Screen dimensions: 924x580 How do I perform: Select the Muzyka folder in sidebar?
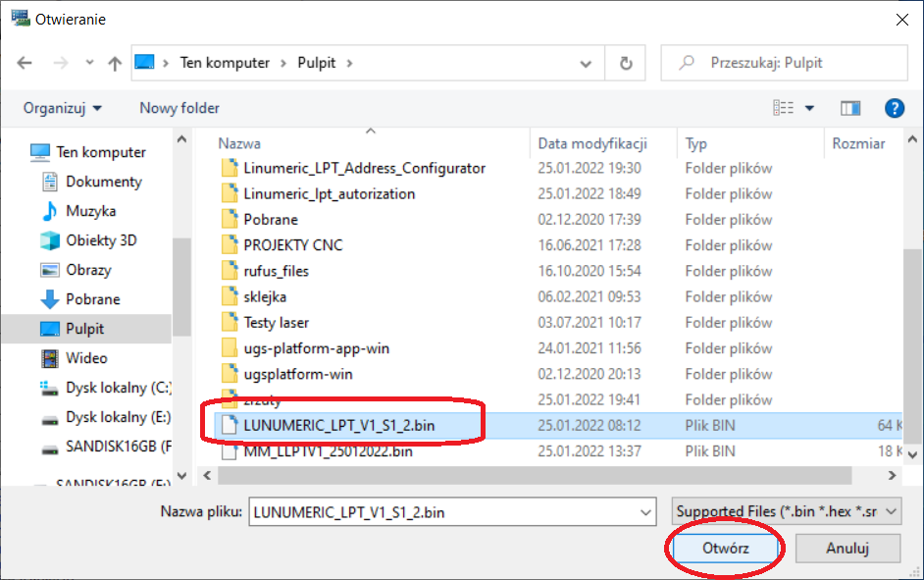point(90,211)
